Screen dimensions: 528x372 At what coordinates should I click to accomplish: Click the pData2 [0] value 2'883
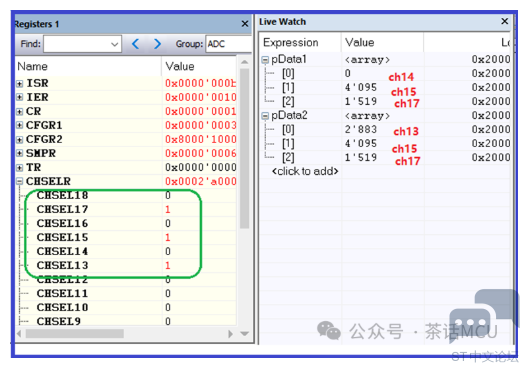click(361, 130)
